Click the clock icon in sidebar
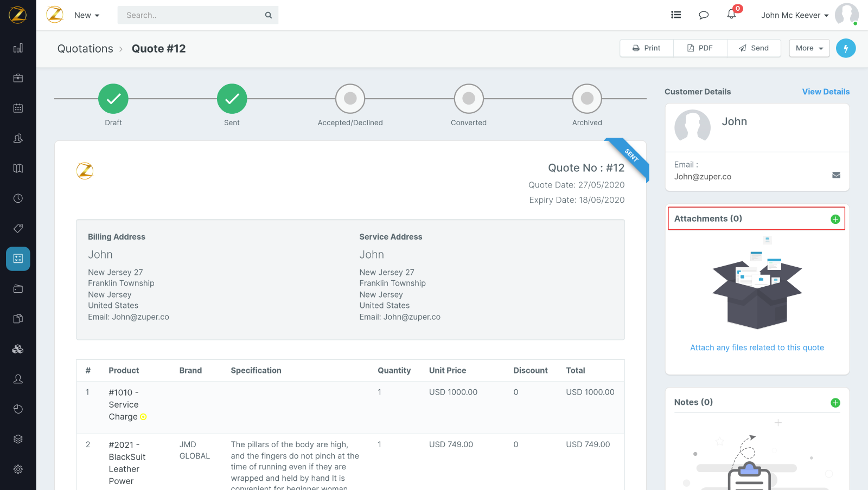Viewport: 868px width, 490px height. click(18, 198)
